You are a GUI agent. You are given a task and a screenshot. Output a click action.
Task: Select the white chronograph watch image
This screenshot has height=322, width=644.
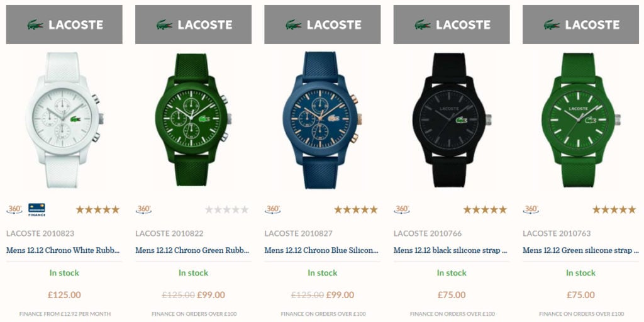tap(64, 119)
